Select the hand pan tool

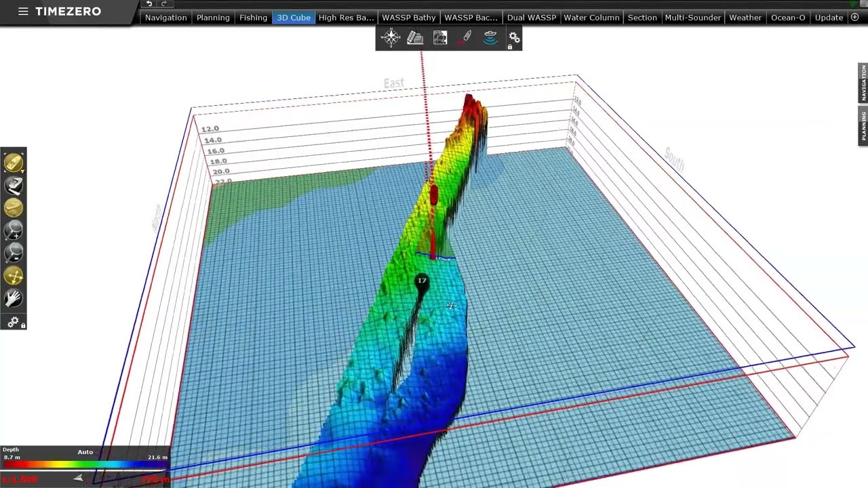14,298
